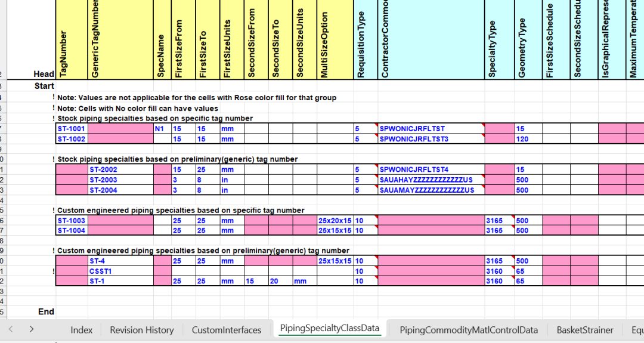Select the Start label cell
The image size is (644, 343).
[x=44, y=86]
